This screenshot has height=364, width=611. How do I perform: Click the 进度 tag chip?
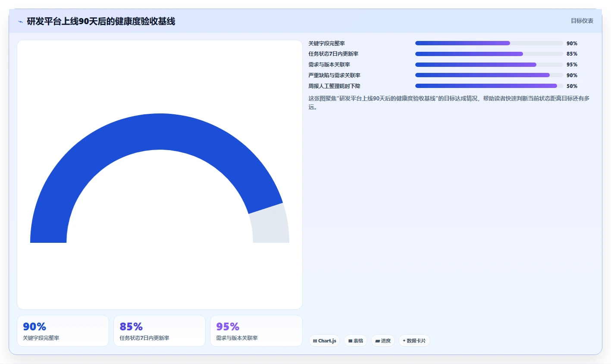point(383,341)
